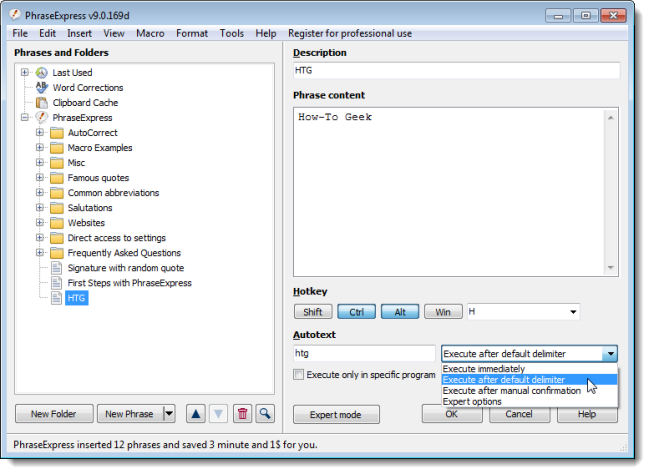Expand the AutoCorrect folder
The width and height of the screenshot is (650, 474).
[x=40, y=133]
